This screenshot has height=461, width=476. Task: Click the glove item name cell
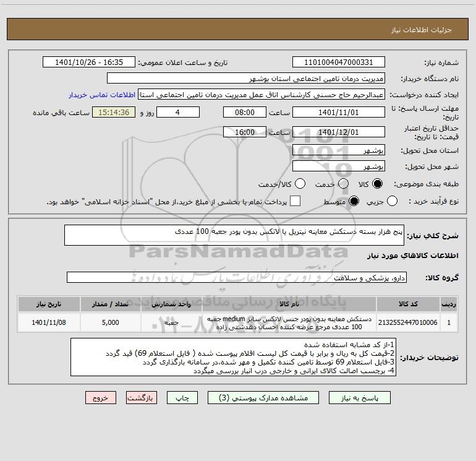(x=289, y=322)
